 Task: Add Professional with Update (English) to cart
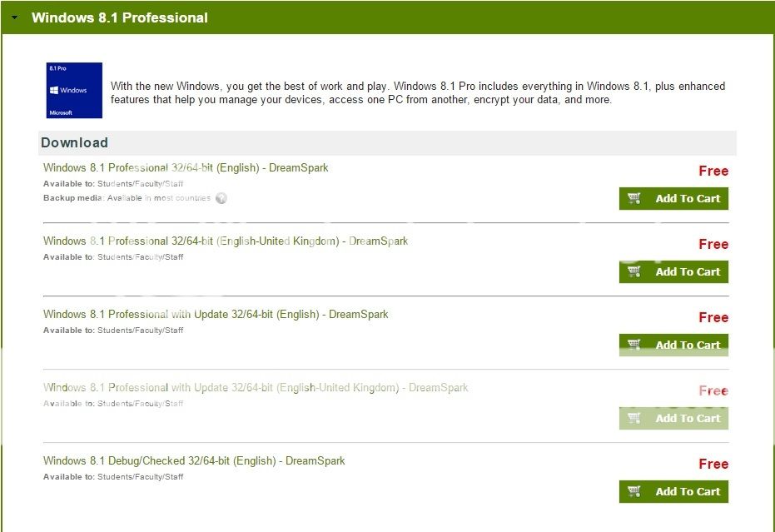[x=687, y=345]
